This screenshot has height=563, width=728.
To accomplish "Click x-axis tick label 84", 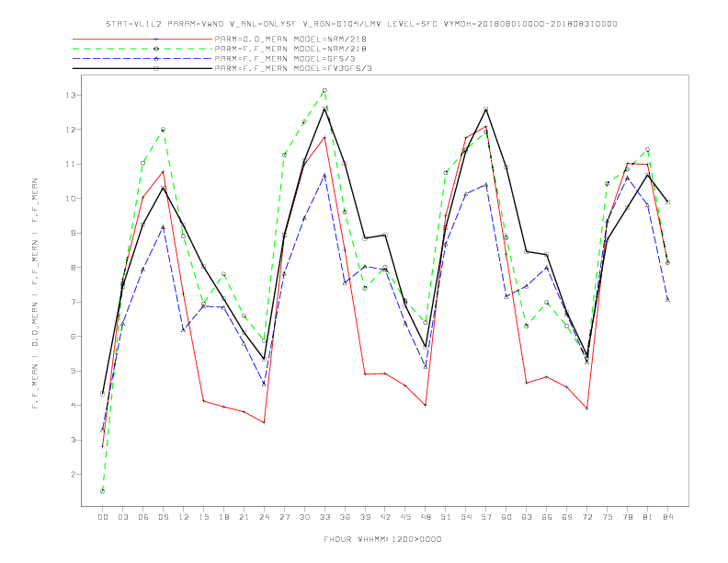I will (667, 517).
